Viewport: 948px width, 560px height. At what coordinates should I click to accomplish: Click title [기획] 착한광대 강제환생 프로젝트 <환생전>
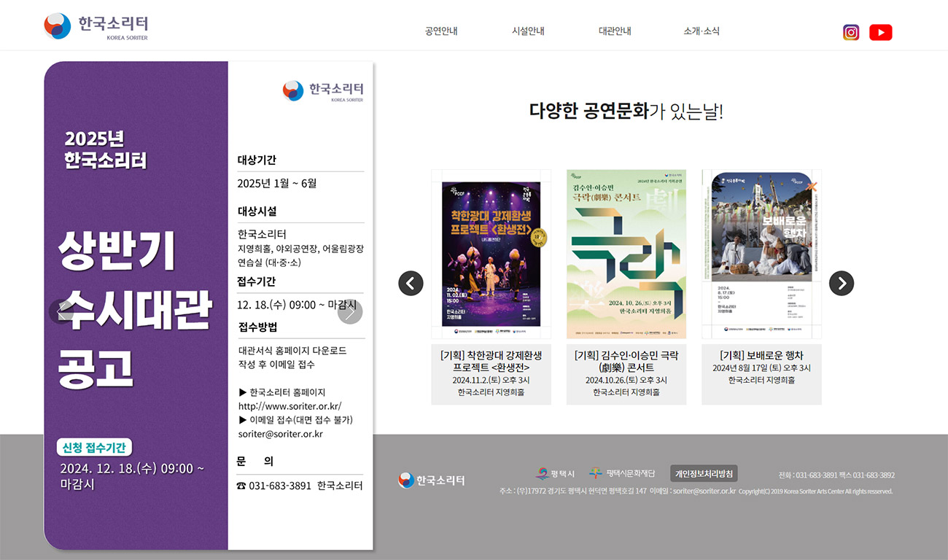(491, 361)
